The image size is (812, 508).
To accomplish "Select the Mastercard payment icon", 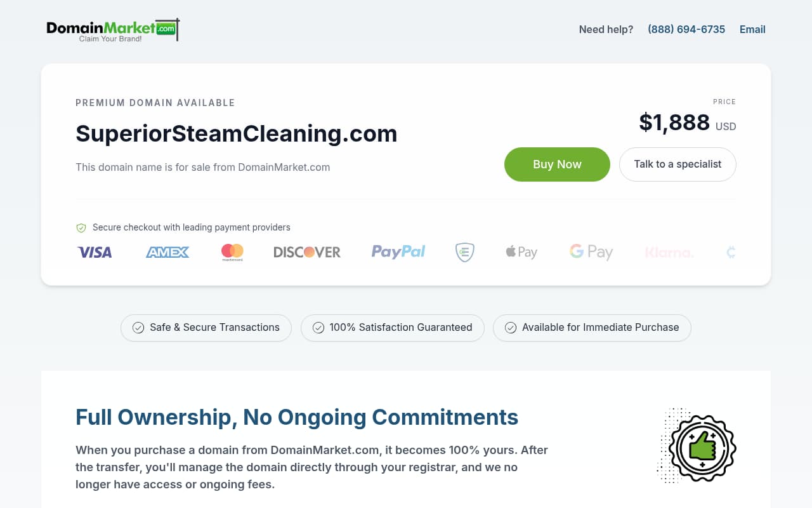I will pyautogui.click(x=232, y=252).
